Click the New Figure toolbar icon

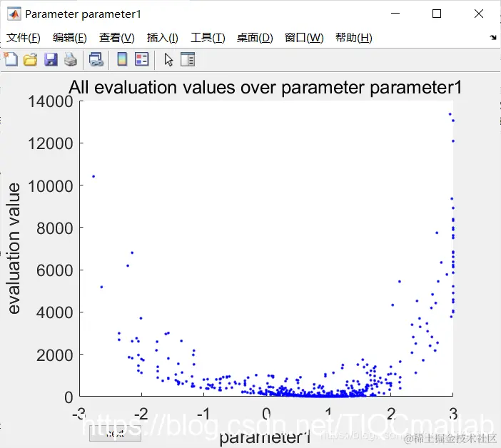11,59
